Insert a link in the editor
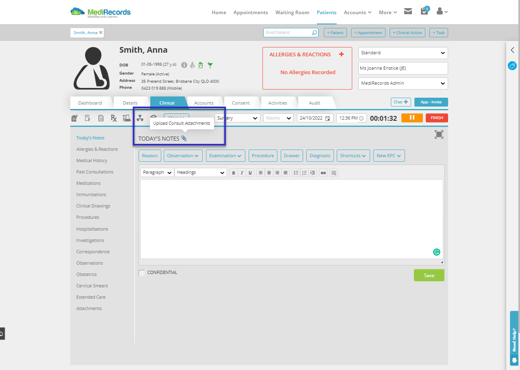Image resolution: width=520 pixels, height=370 pixels. pos(323,173)
